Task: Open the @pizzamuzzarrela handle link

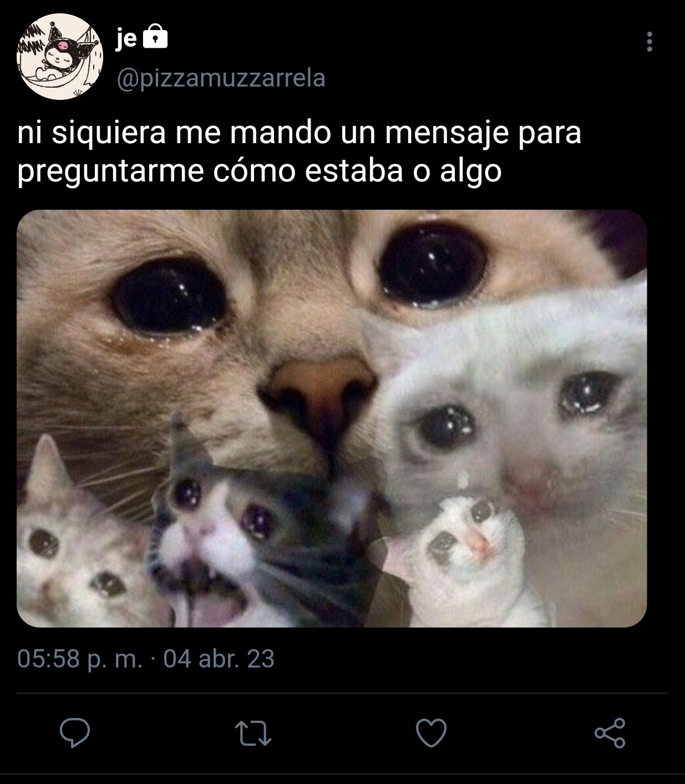Action: pos(221,78)
